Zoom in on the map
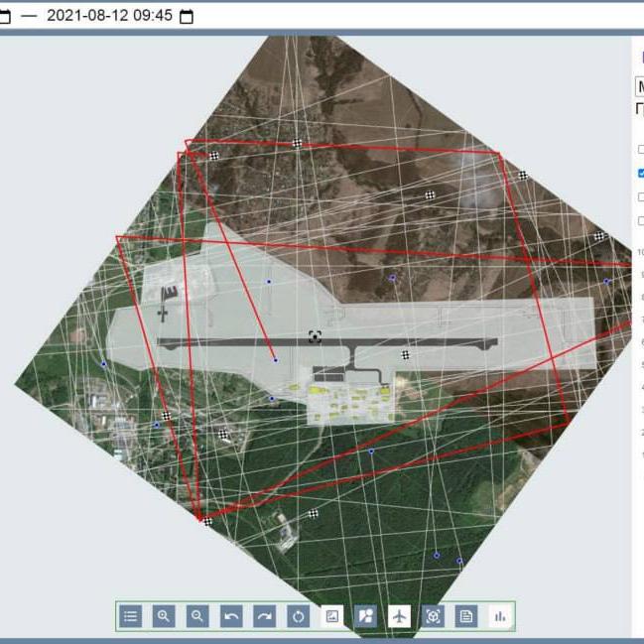Viewport: 644px width, 644px height. pos(164,616)
